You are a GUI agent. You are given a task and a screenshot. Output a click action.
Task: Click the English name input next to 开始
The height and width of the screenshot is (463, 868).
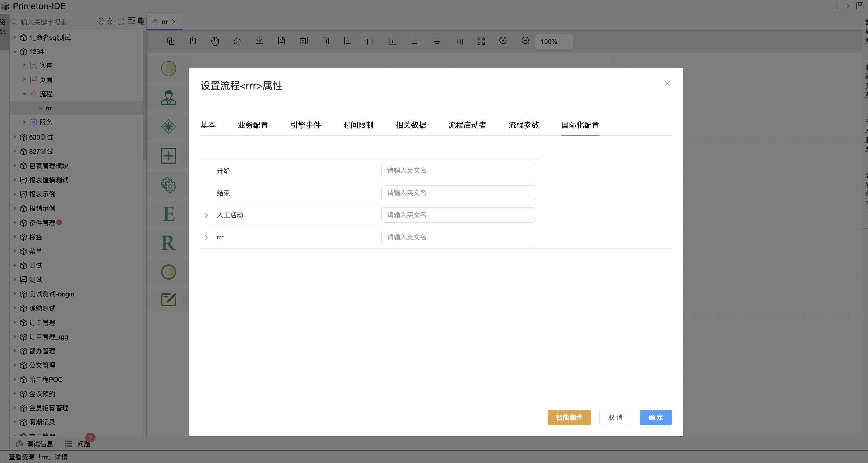pos(457,171)
